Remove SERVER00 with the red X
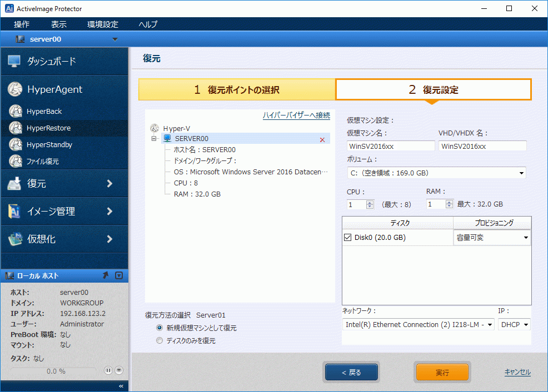The width and height of the screenshot is (548, 392). coord(322,139)
